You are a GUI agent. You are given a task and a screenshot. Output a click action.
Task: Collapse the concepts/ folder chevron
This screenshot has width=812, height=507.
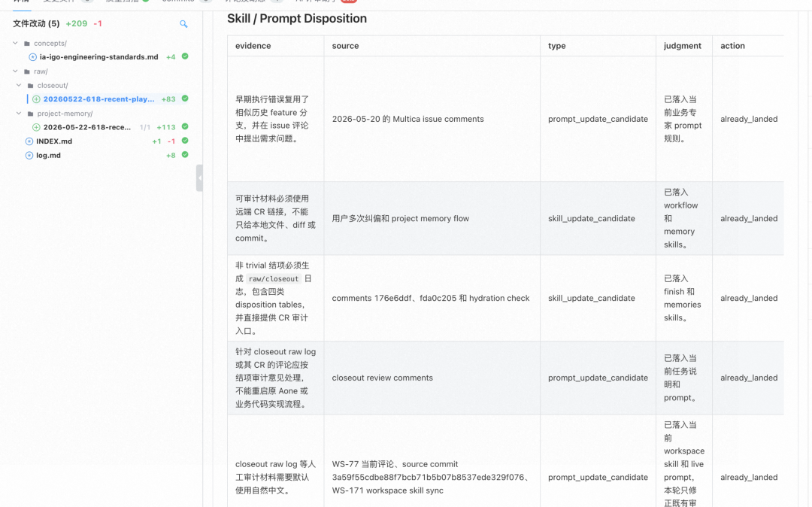(16, 43)
